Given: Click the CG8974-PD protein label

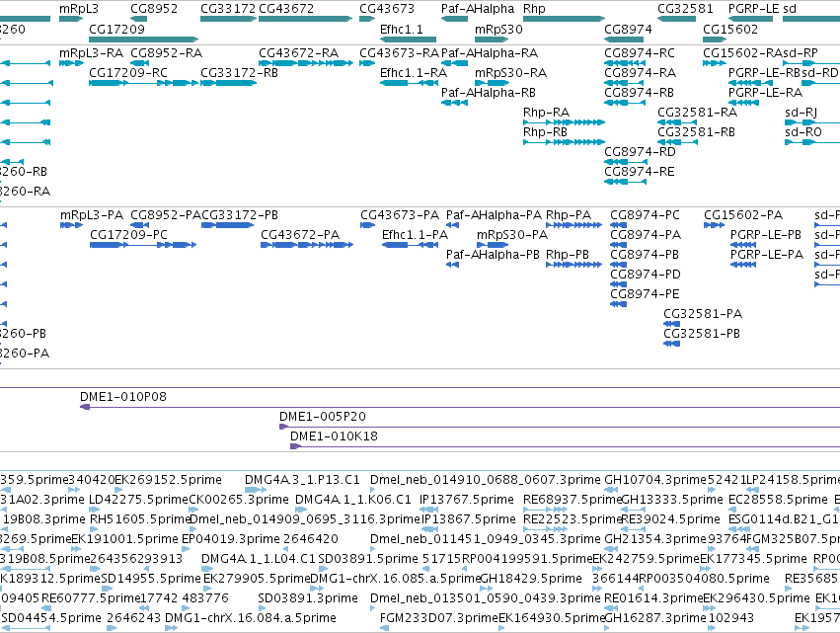Looking at the screenshot, I should [646, 275].
